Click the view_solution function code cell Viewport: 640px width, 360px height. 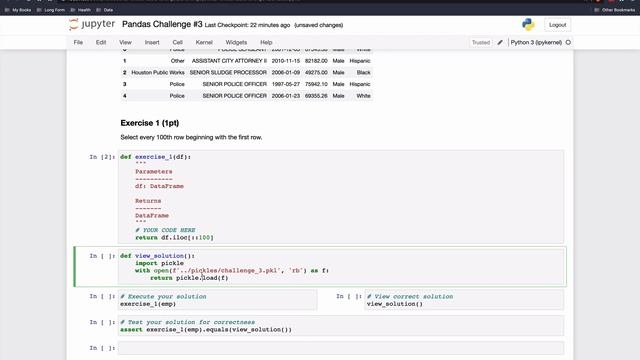[x=341, y=267]
